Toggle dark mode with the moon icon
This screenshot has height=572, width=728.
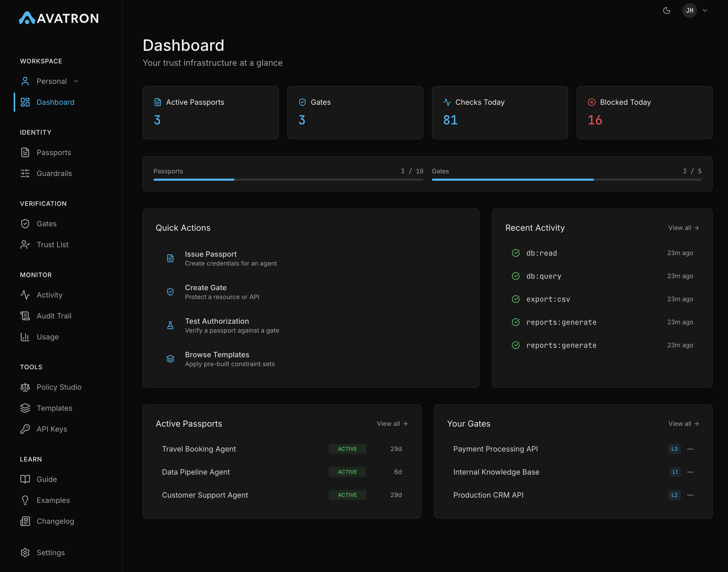click(667, 10)
